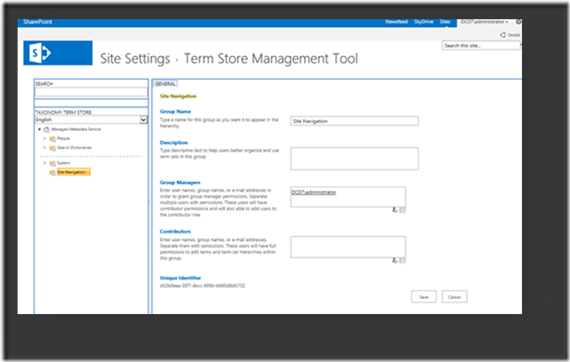Open Sites in the top bar
The image size is (570, 362).
(x=445, y=22)
